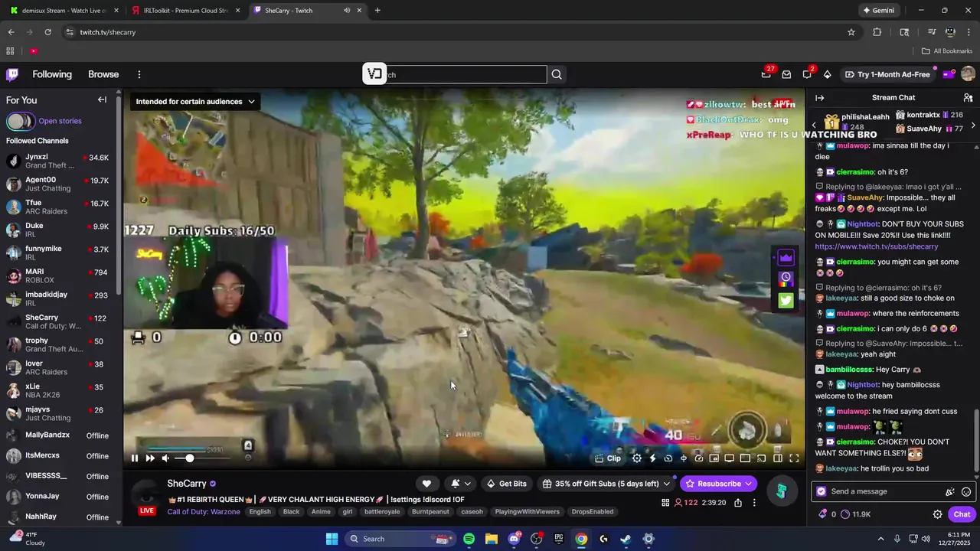Viewport: 980px width, 551px height.
Task: Show hidden system tray icons chevron
Action: coord(880,539)
